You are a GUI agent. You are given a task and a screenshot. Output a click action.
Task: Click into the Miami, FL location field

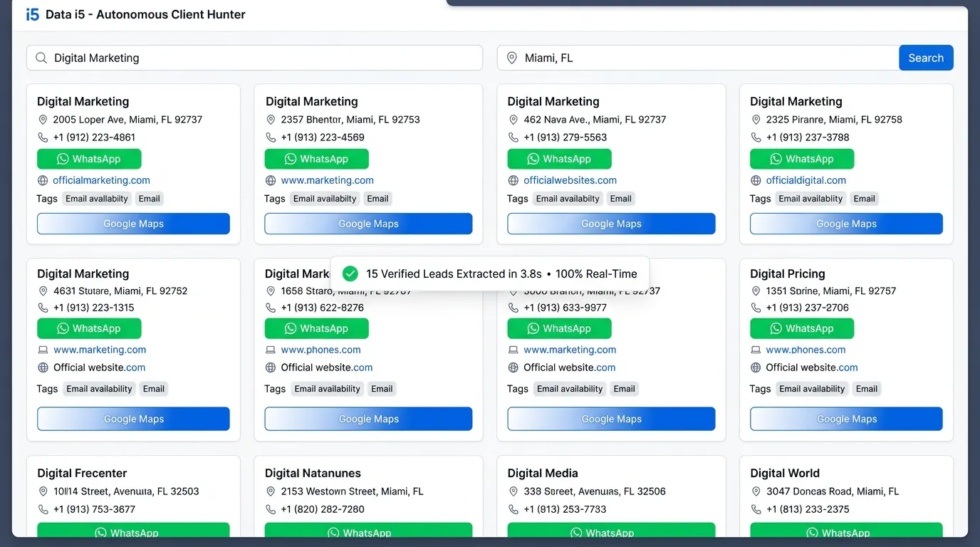pos(698,58)
